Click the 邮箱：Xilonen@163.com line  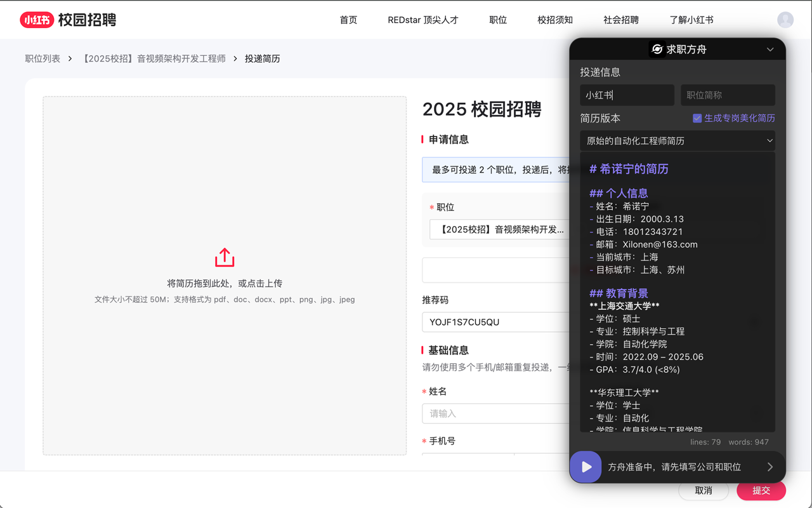pyautogui.click(x=643, y=244)
